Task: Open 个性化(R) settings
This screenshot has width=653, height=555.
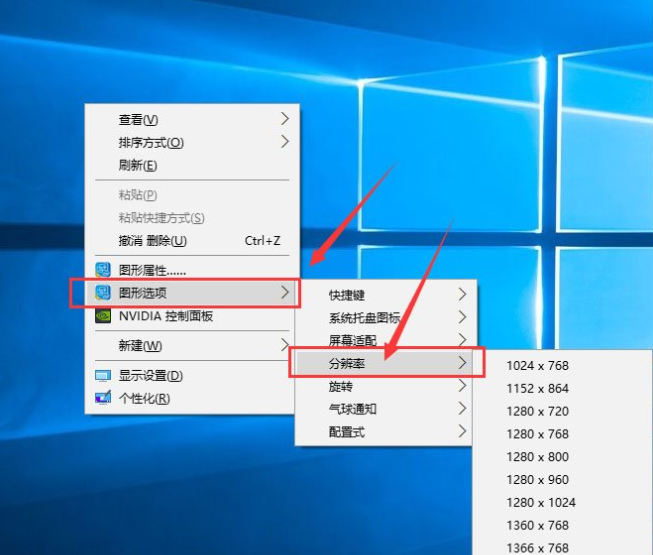Action: click(192, 398)
